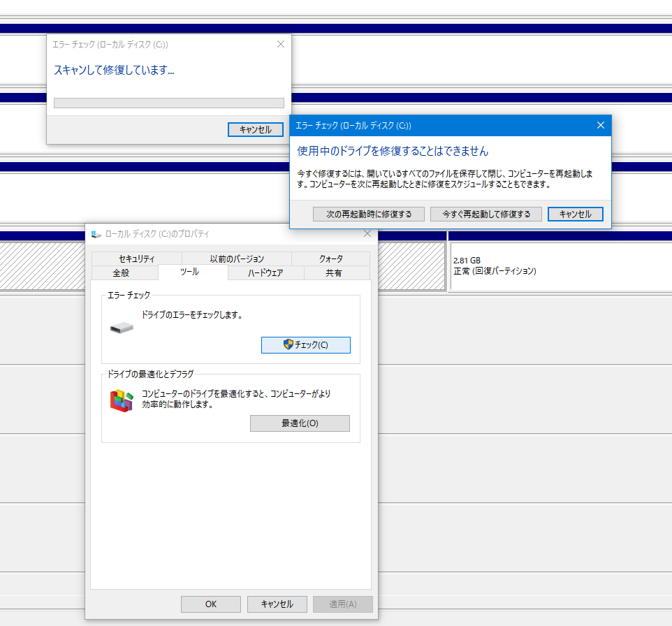Click the 最適化(O) optimize button

click(x=300, y=423)
